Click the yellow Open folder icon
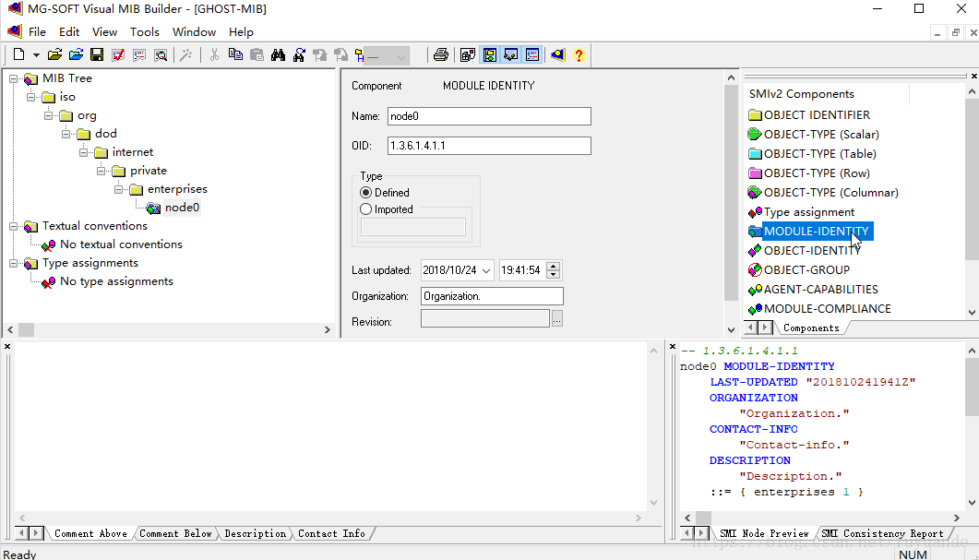The width and height of the screenshot is (979, 560). [x=55, y=55]
